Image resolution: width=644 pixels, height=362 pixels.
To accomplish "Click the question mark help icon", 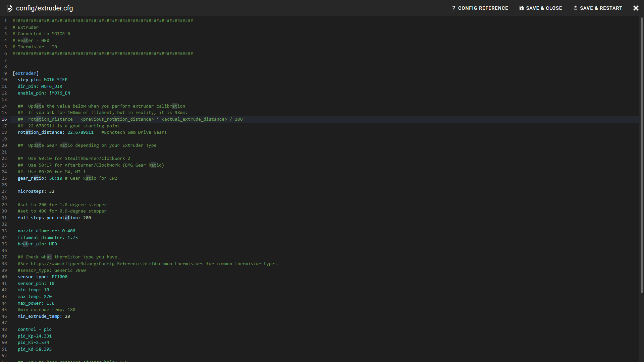I will (x=454, y=8).
